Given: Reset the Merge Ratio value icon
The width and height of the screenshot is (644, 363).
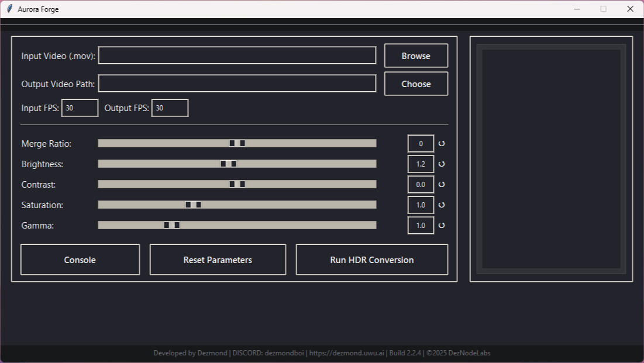Looking at the screenshot, I should click(442, 143).
